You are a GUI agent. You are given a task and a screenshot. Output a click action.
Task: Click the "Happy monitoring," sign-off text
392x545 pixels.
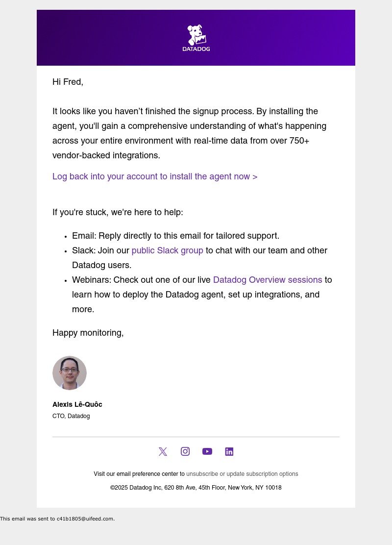click(x=88, y=333)
